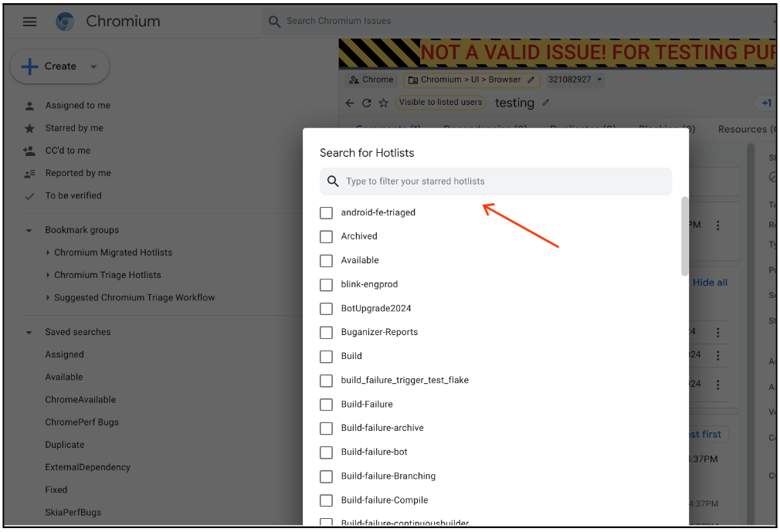
Task: Tick the blink-engprod hotlist checkbox
Action: click(327, 284)
